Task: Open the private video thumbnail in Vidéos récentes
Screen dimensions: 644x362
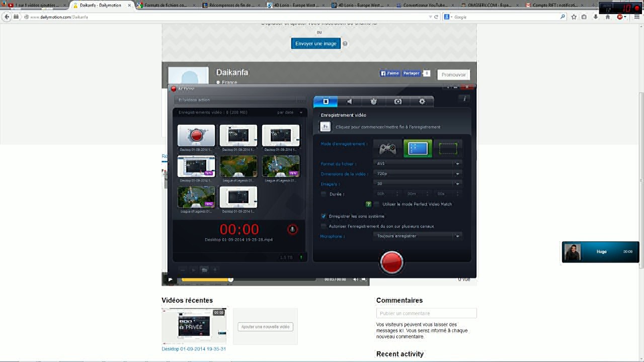Action: click(194, 326)
